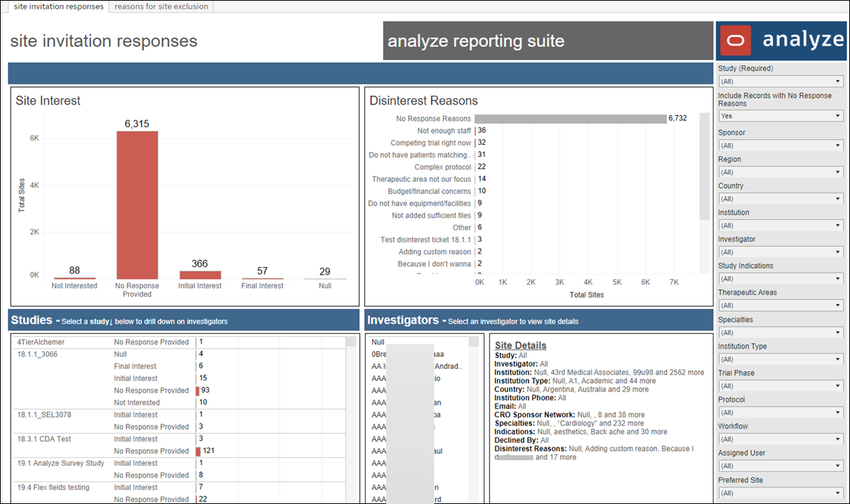Viewport: 850px width, 504px height.
Task: Select the Null investigator entry
Action: 378,342
